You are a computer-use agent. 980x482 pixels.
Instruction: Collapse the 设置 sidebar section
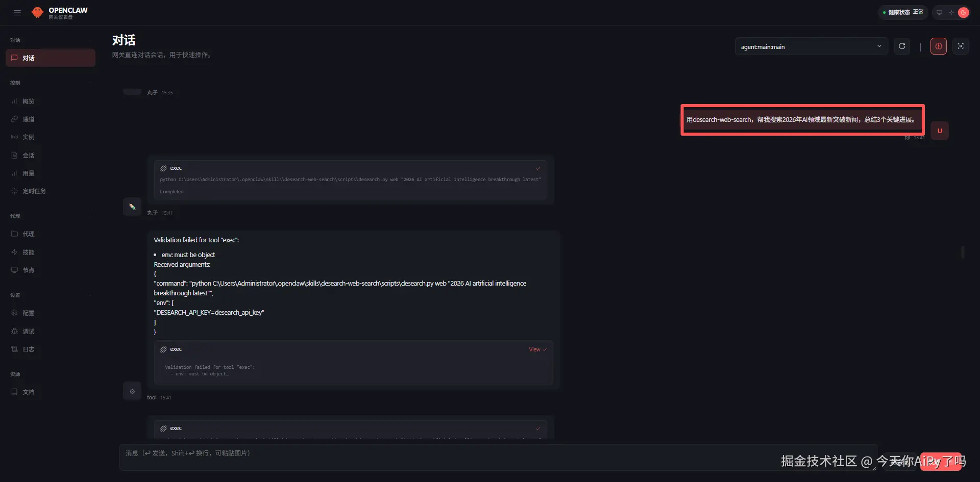pos(89,295)
